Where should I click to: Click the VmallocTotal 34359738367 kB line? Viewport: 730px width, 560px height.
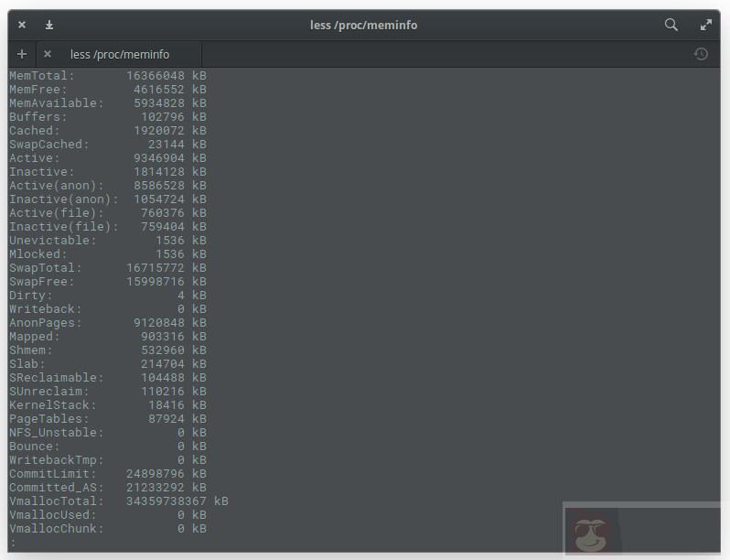pos(119,501)
